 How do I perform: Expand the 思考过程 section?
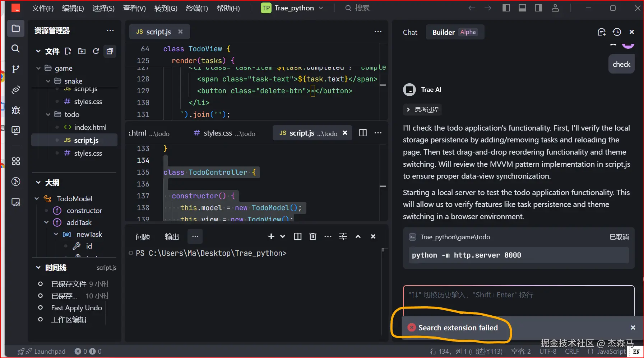[x=422, y=110]
